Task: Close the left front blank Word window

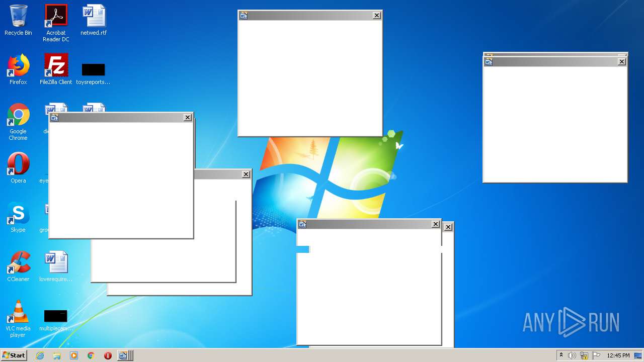Action: pyautogui.click(x=188, y=118)
